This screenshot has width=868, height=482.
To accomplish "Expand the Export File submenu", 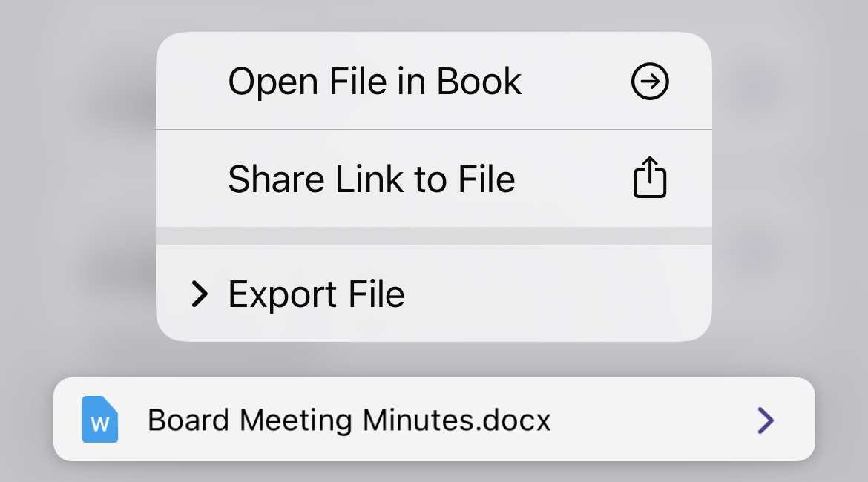I will pos(316,294).
